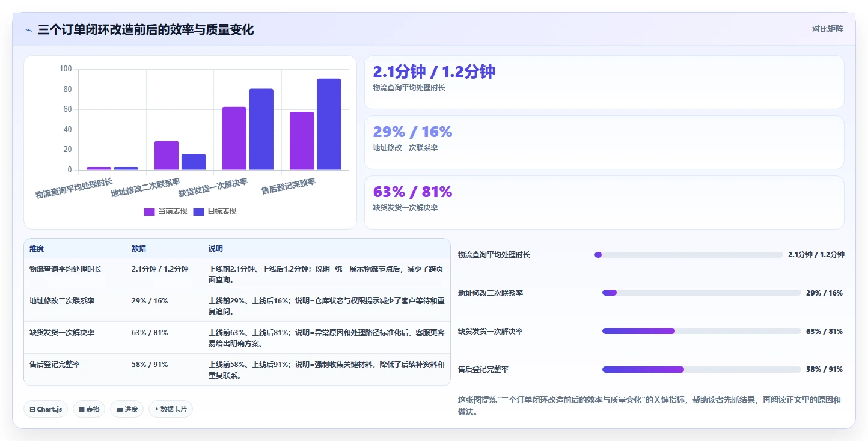
Task: Click the lightning icon beside the header title
Action: 28,29
